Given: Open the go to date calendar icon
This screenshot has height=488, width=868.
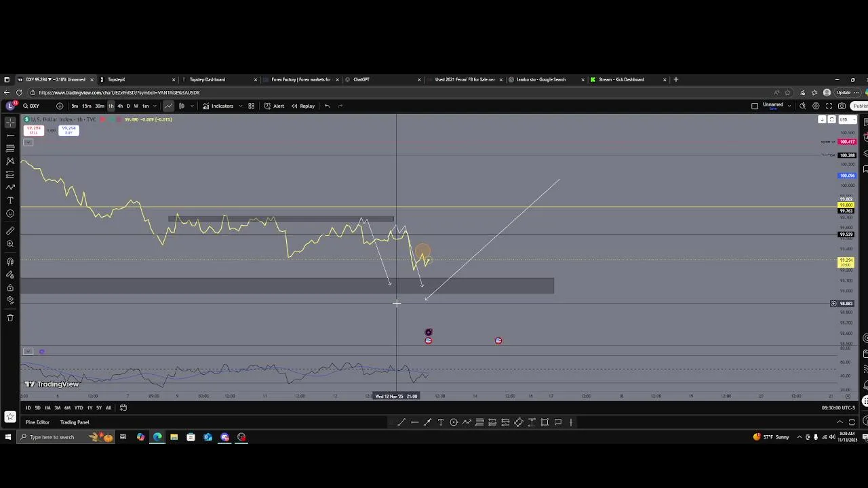Looking at the screenshot, I should click(x=123, y=407).
